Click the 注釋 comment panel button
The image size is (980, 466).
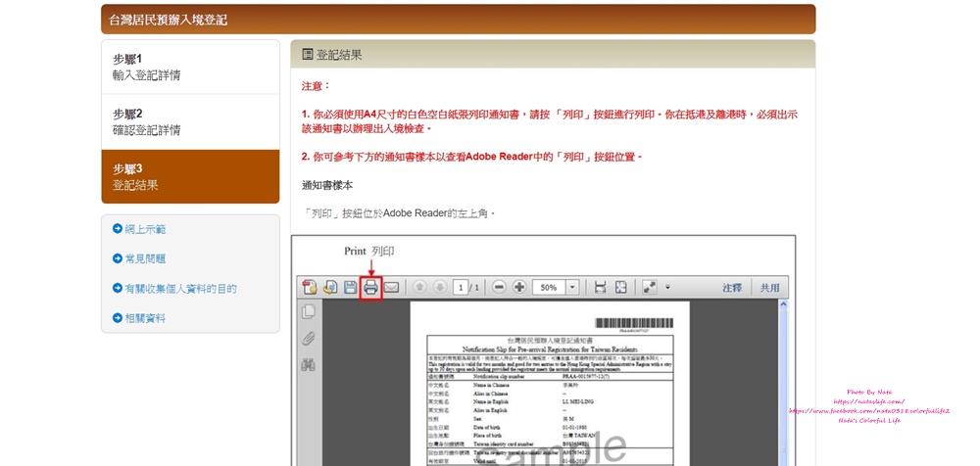tap(732, 288)
